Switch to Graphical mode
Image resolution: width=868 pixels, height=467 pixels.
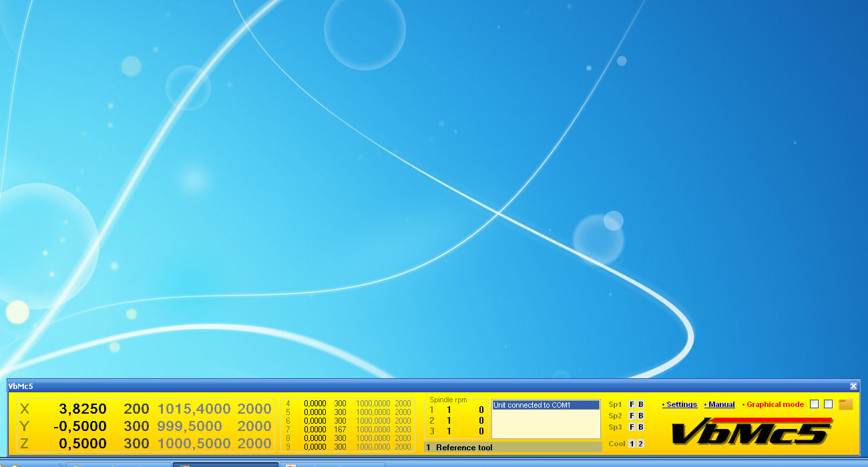tap(775, 404)
